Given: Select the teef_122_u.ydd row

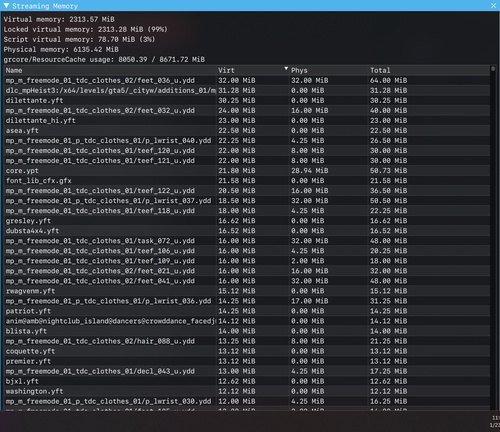Looking at the screenshot, I should (x=247, y=191).
